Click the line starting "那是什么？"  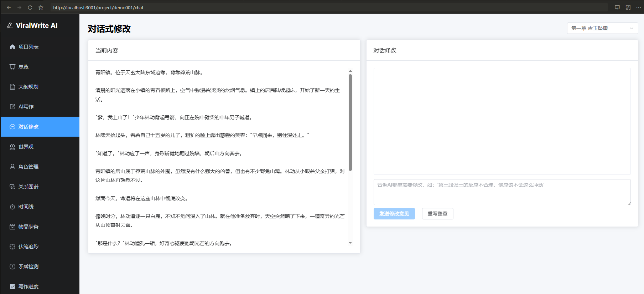(x=165, y=243)
